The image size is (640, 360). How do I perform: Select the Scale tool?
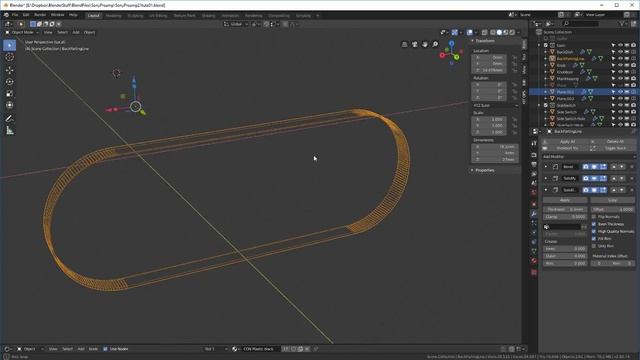tap(9, 93)
